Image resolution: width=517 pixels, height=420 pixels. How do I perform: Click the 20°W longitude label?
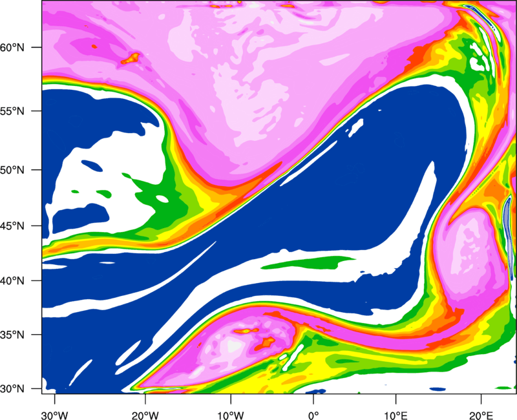click(x=145, y=415)
